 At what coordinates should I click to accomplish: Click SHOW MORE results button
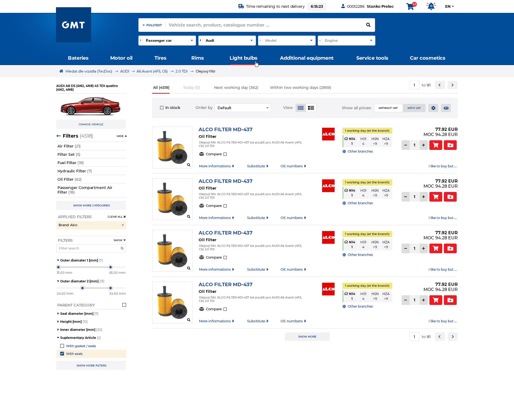(x=307, y=337)
